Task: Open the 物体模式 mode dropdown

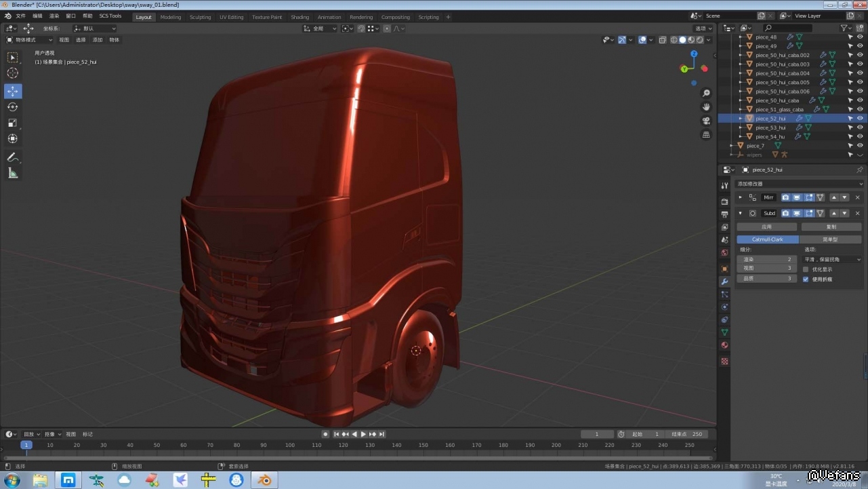Action: pos(30,40)
